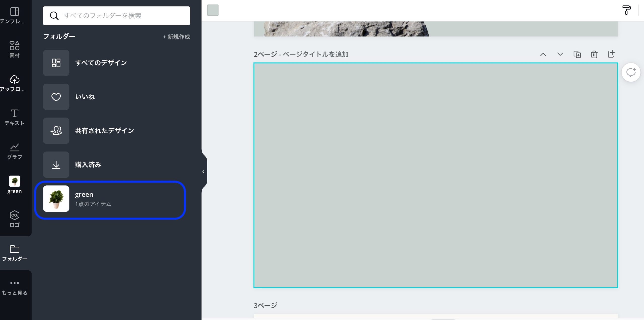Screen dimensions: 644x320
Task: Click + 新規作成 to create a new folder
Action: coord(176,37)
